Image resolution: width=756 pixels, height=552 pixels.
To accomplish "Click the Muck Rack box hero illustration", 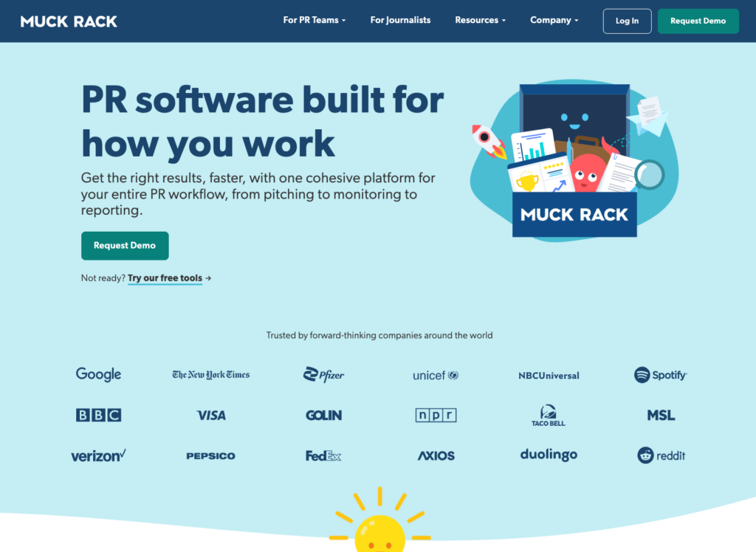I will pos(574,161).
